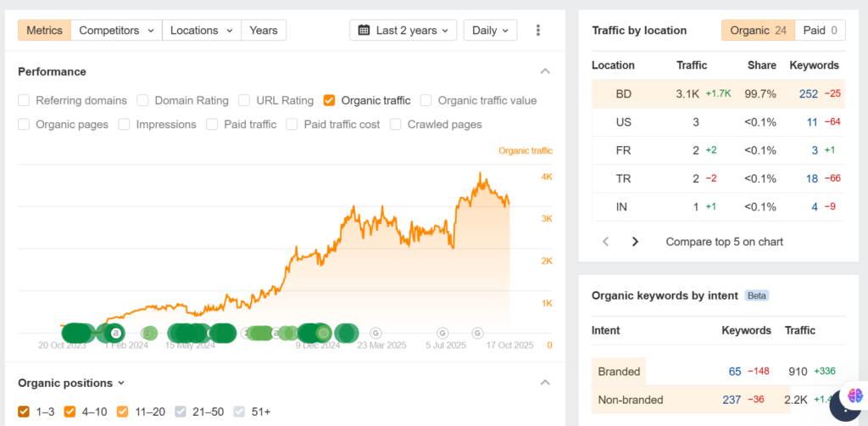
Task: Enable the Referring domains checkbox
Action: [x=25, y=100]
